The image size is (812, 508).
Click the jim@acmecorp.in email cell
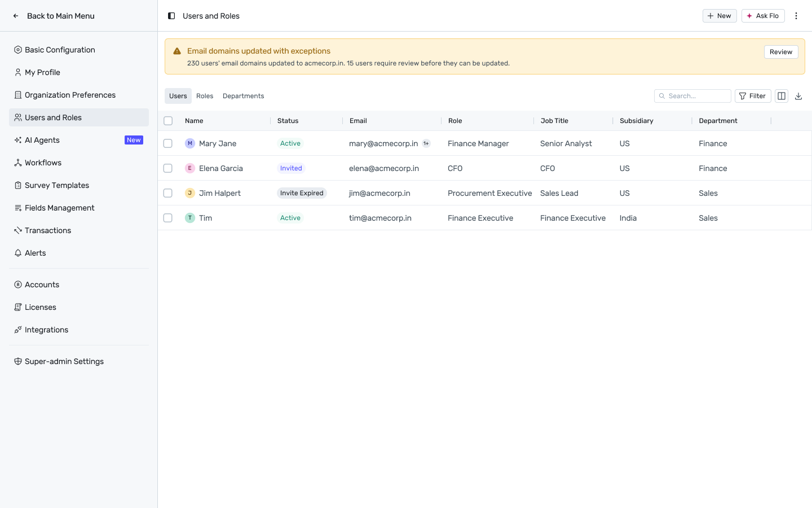pos(379,193)
